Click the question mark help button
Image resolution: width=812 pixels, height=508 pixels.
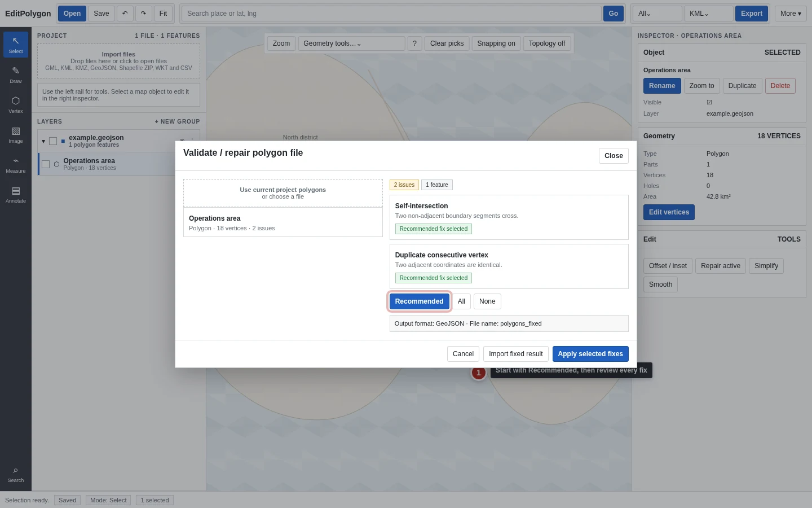[x=414, y=43]
